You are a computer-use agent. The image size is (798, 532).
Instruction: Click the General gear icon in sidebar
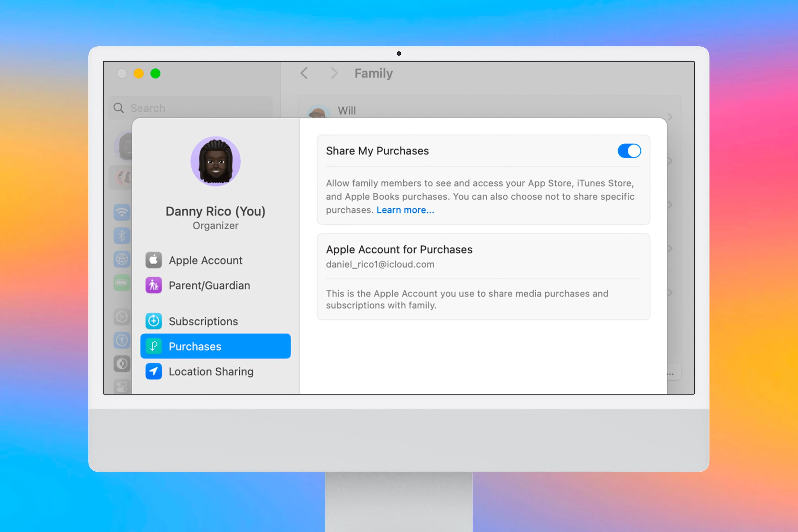coord(122,317)
